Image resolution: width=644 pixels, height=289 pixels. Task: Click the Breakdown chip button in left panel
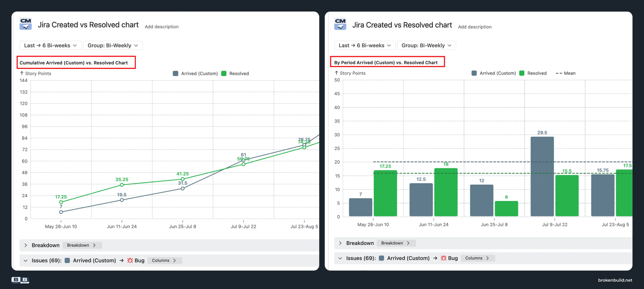[x=82, y=245]
